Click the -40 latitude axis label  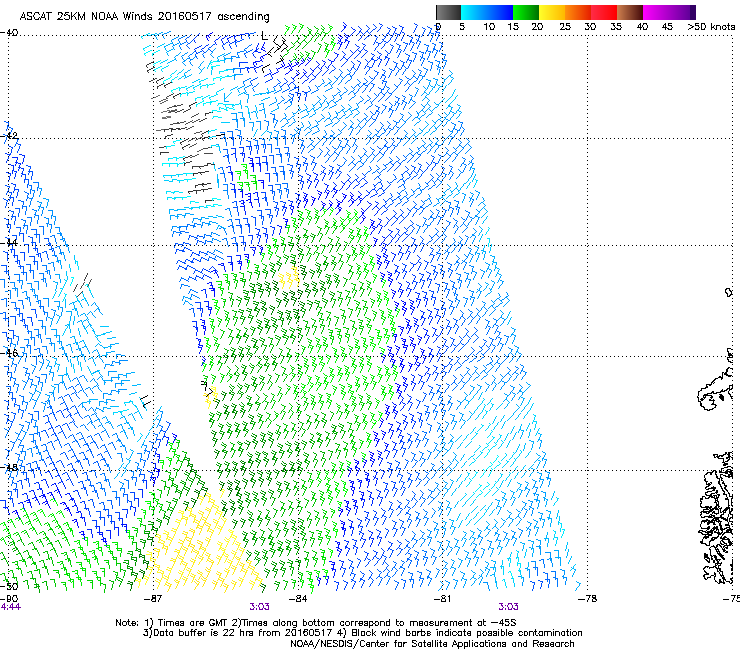9,33
